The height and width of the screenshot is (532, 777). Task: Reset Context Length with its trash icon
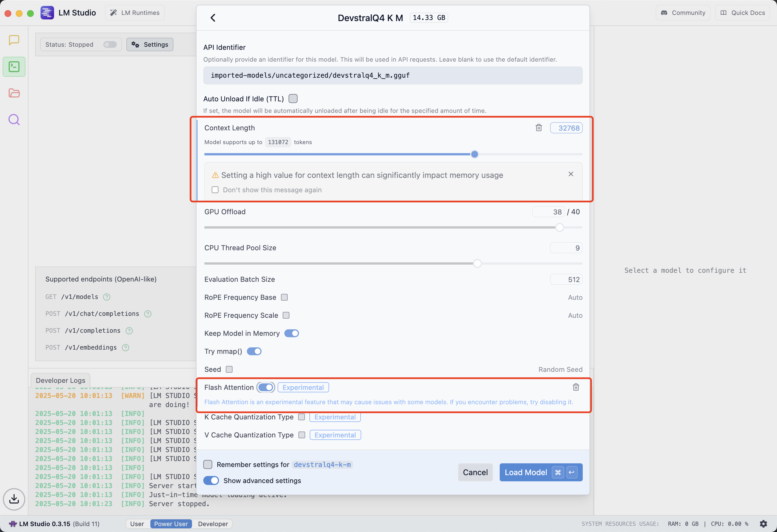pyautogui.click(x=539, y=128)
